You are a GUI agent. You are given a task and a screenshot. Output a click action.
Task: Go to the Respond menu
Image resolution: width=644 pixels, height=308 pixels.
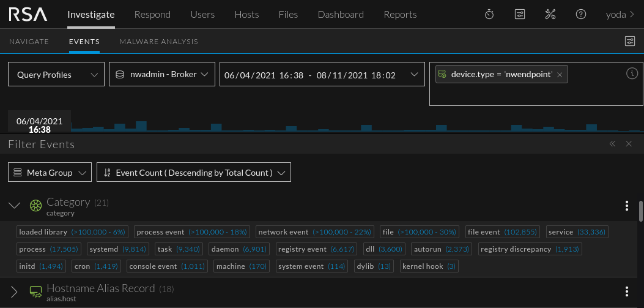(152, 14)
